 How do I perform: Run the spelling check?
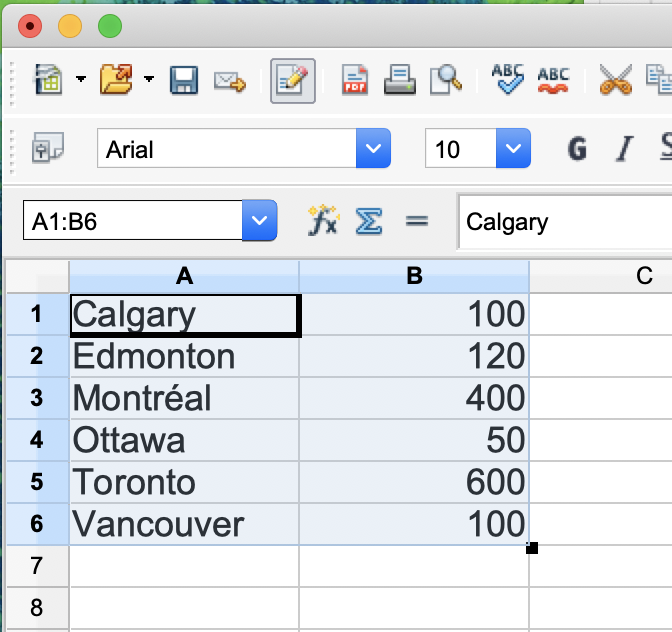click(507, 79)
